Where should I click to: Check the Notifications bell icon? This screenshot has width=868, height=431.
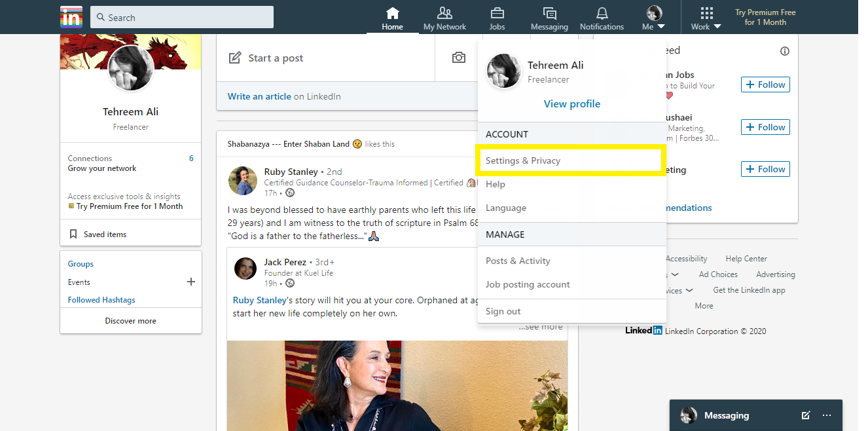click(x=601, y=11)
